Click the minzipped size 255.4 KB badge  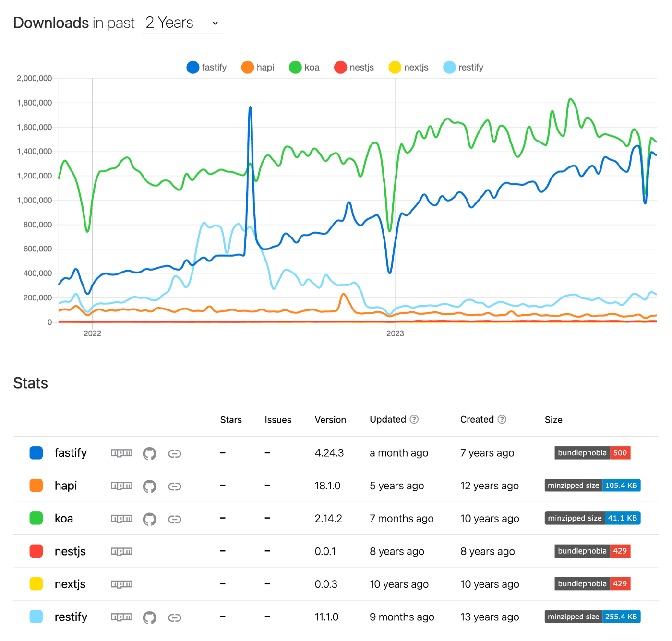coord(592,617)
